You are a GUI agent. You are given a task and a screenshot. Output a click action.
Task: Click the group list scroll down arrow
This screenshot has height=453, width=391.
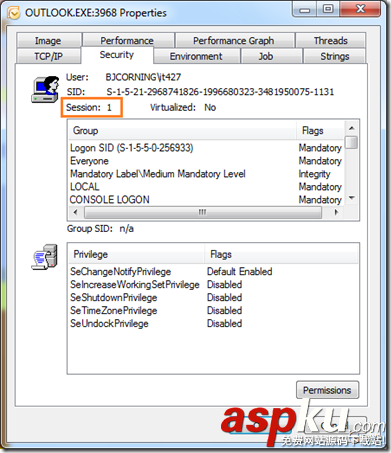coord(352,198)
